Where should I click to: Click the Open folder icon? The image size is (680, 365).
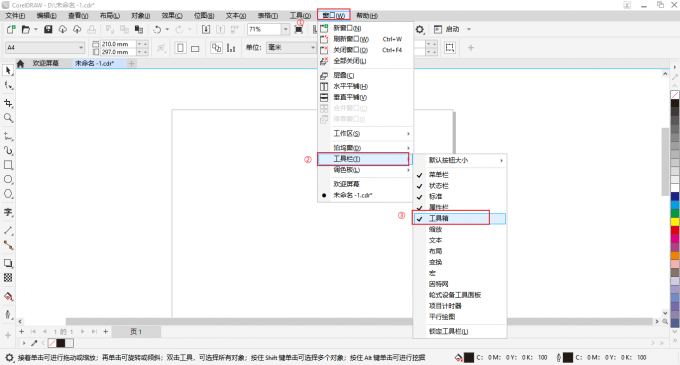(26, 29)
